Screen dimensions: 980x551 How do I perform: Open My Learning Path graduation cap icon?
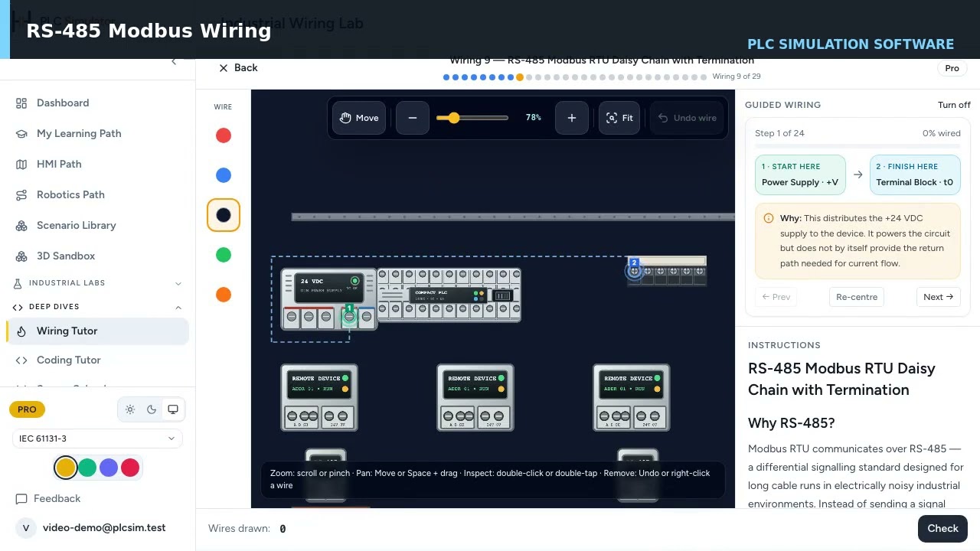tap(21, 133)
